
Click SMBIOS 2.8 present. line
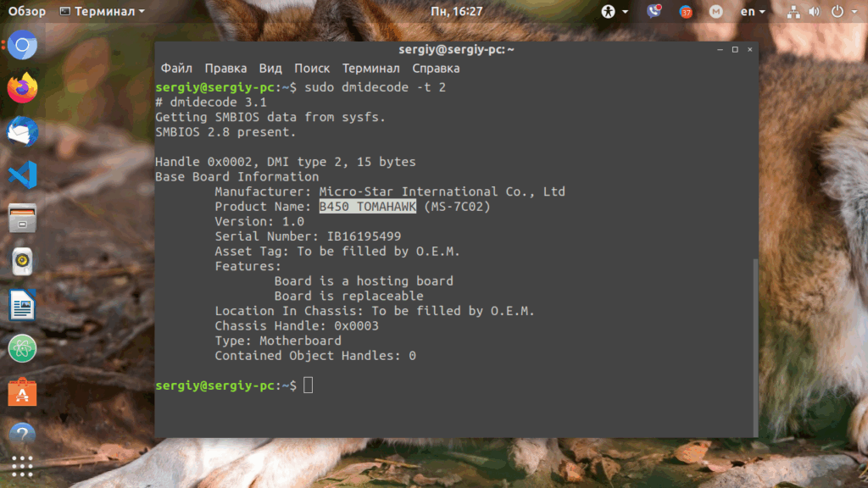(225, 131)
